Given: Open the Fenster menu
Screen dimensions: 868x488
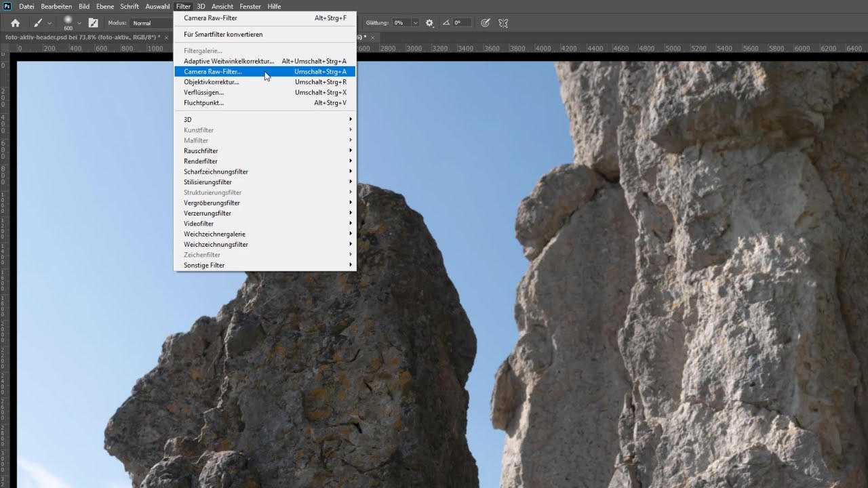Looking at the screenshot, I should pyautogui.click(x=250, y=6).
